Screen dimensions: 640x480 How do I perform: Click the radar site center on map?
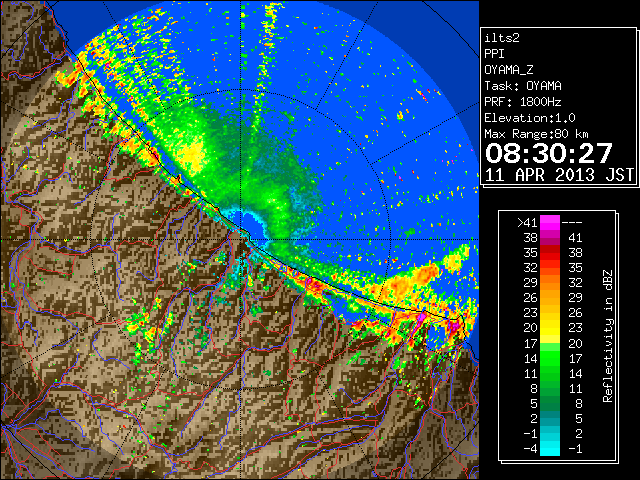click(241, 240)
